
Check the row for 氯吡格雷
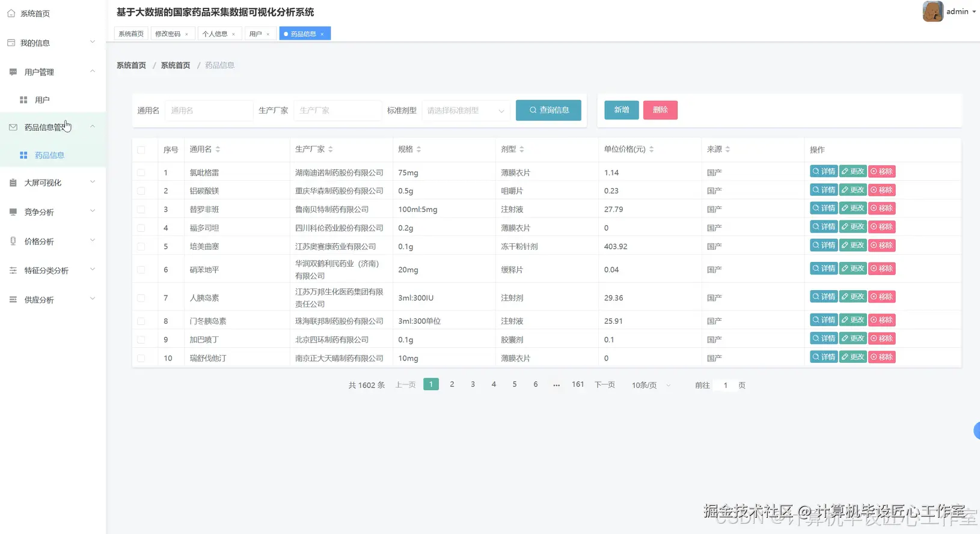click(141, 172)
